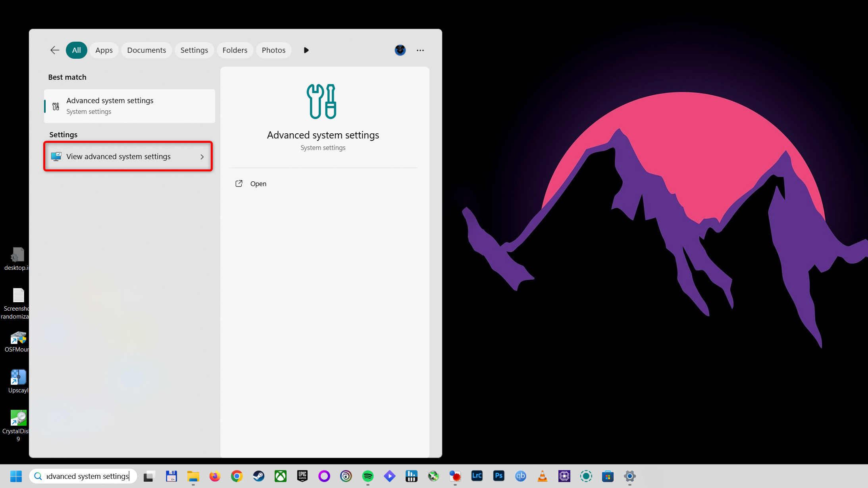
Task: Select the Upscayl desktop shortcut
Action: pyautogui.click(x=18, y=382)
